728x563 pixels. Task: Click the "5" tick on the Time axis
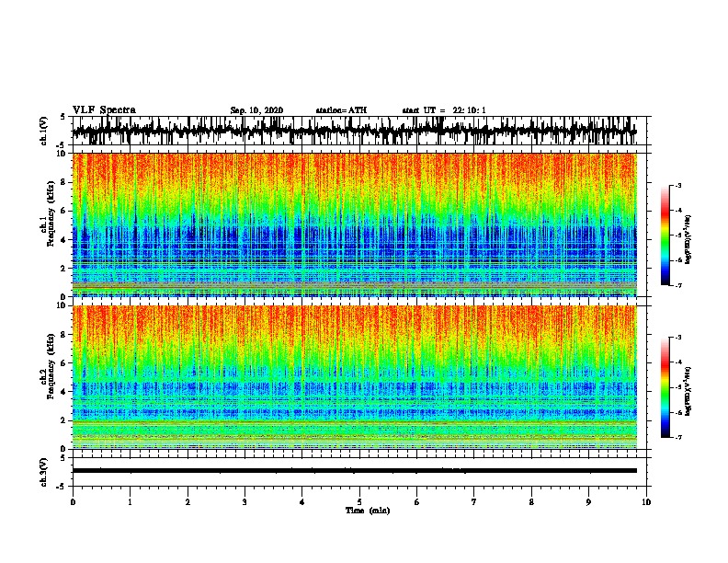click(359, 501)
